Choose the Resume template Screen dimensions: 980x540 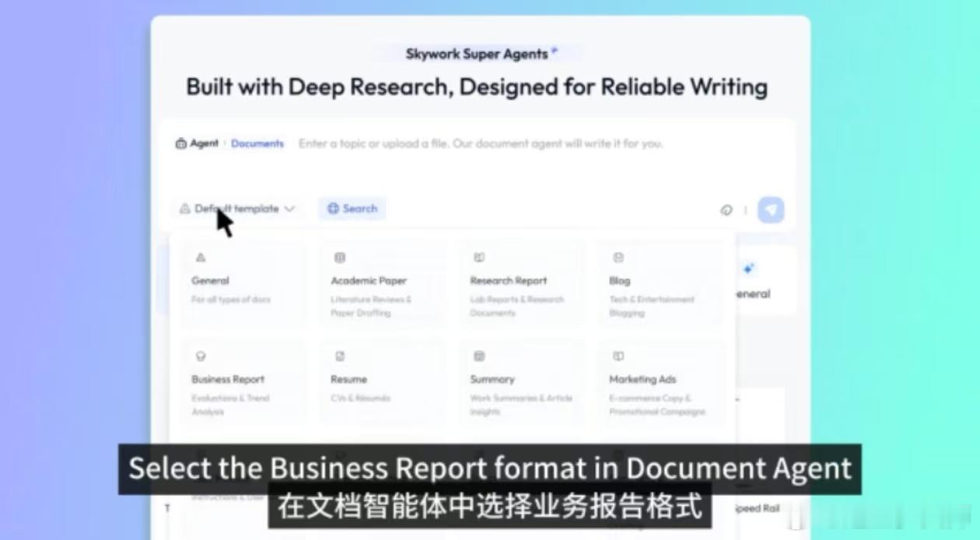pyautogui.click(x=383, y=382)
